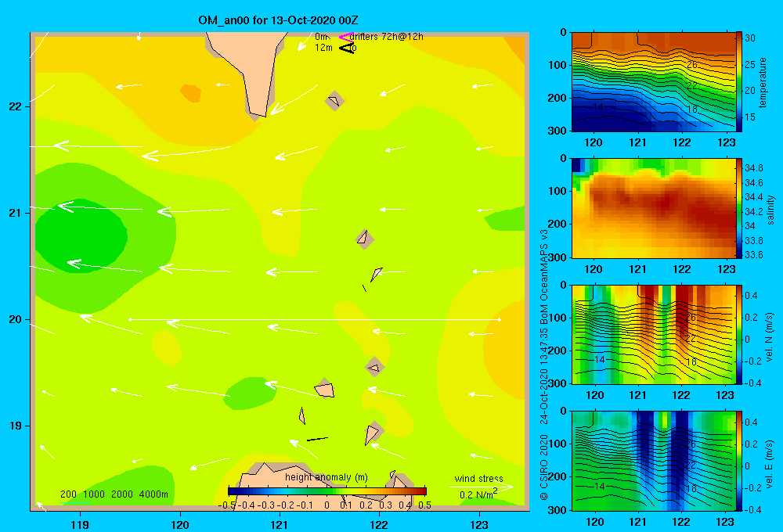Click the 15 tick on the temperature scale
This screenshot has height=532, width=783.
(x=750, y=117)
